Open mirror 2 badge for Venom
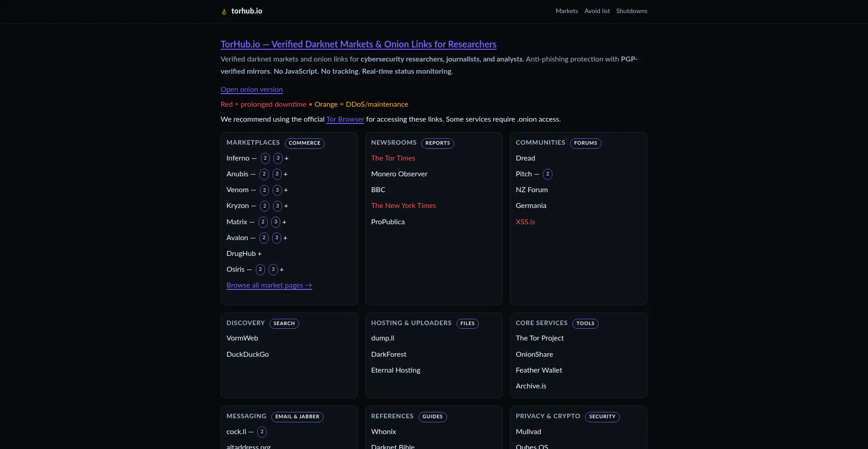The width and height of the screenshot is (868, 449). pyautogui.click(x=264, y=190)
